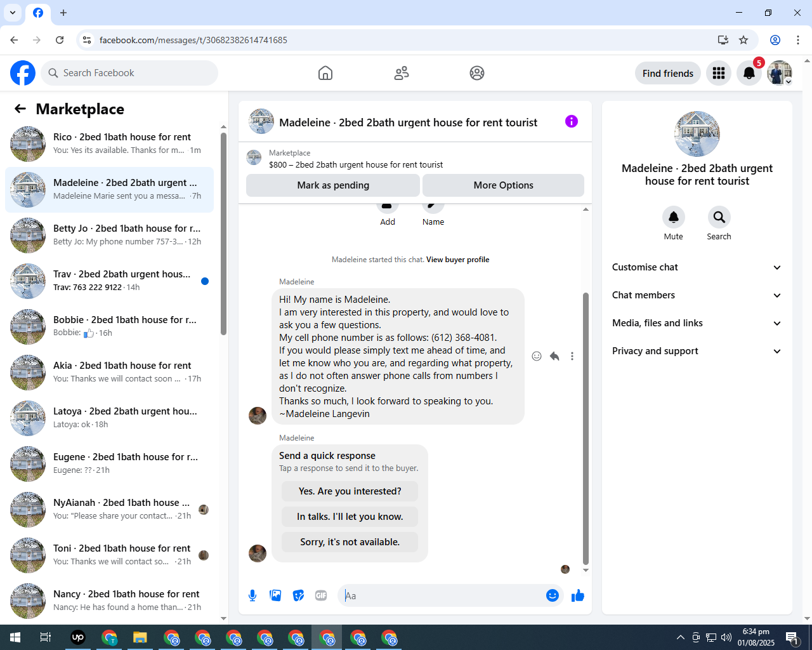Open the Home feed icon
The width and height of the screenshot is (812, 650).
click(325, 73)
